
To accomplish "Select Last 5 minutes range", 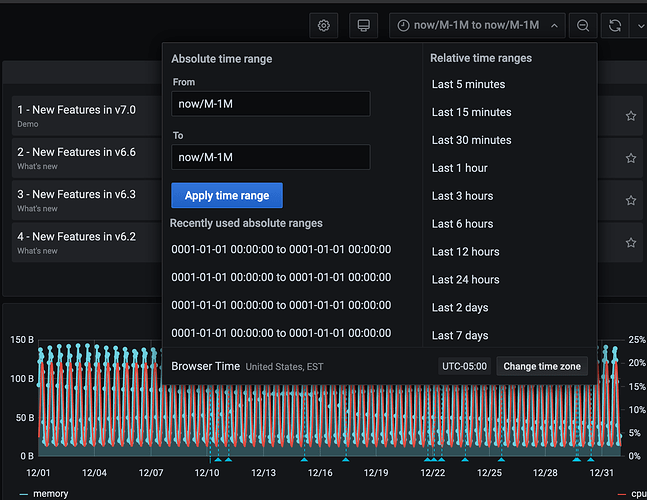I will 468,84.
